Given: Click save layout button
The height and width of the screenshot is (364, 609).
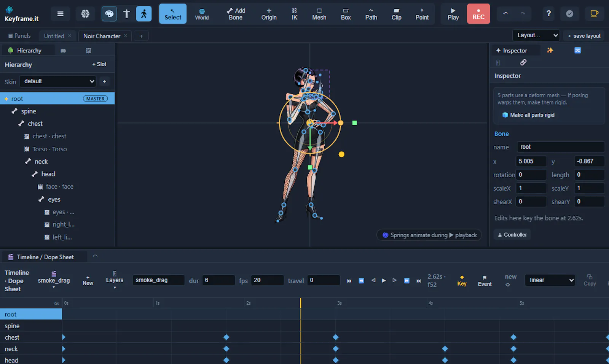Looking at the screenshot, I should pyautogui.click(x=584, y=36).
